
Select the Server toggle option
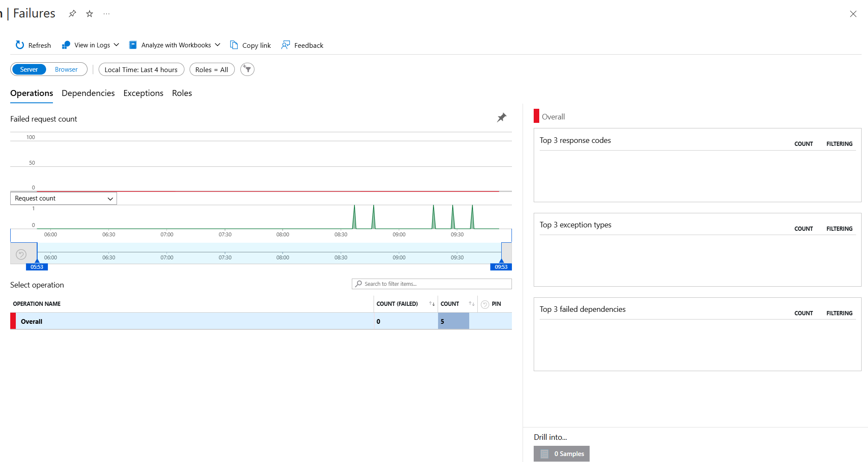[29, 70]
